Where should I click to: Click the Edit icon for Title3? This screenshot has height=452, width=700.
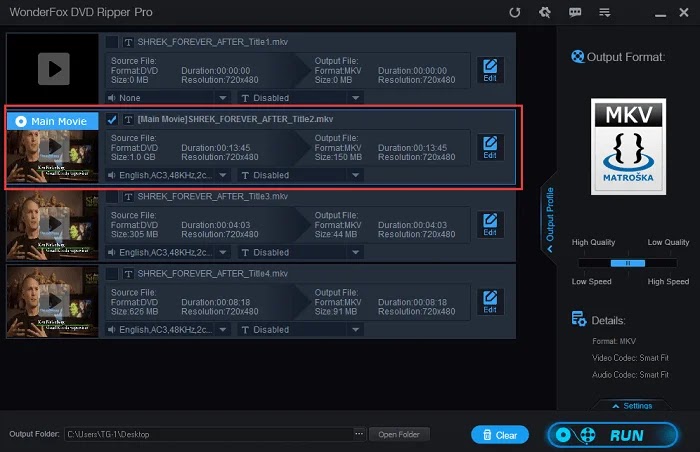tap(490, 225)
